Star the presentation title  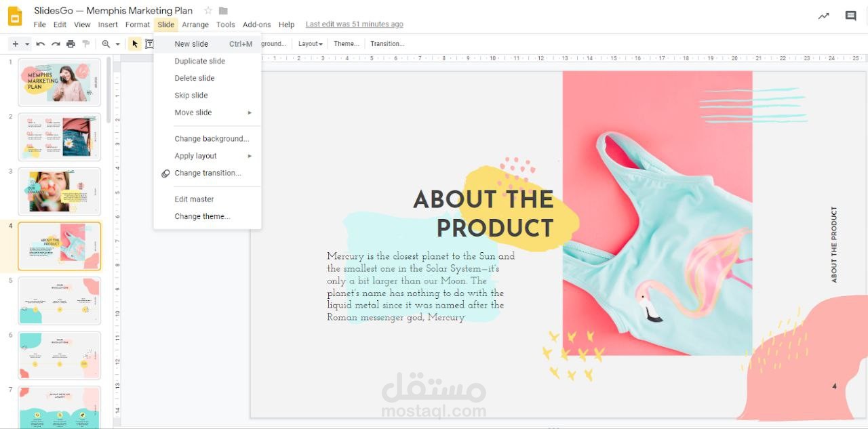click(208, 11)
